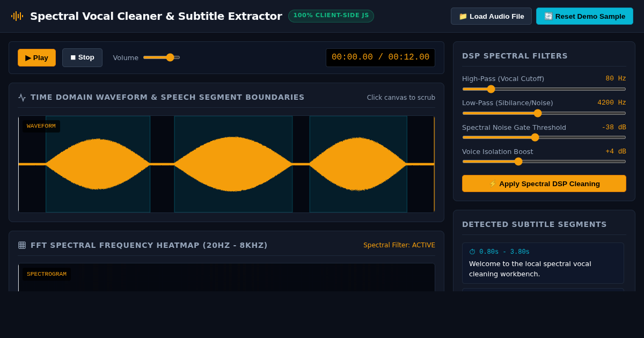Click the 80 Hz high-pass value
The image size is (644, 338).
(616, 78)
